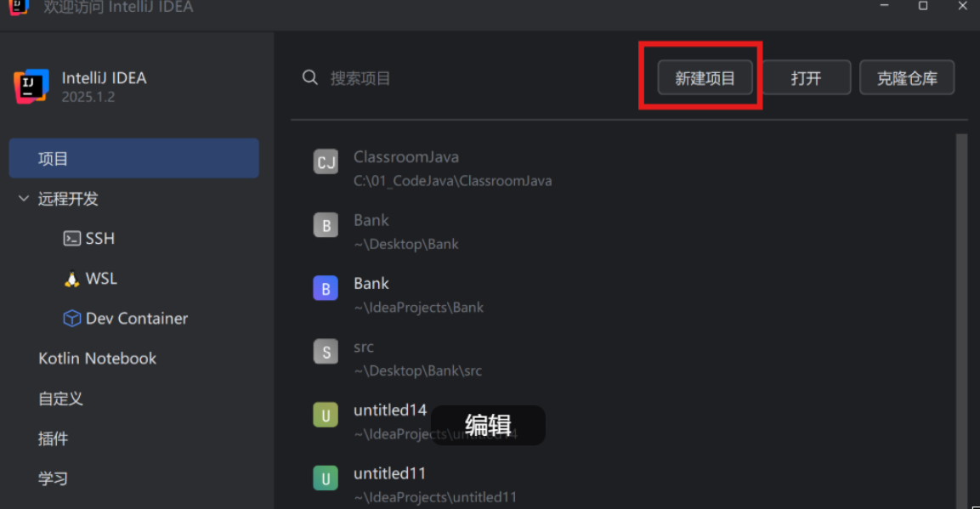Click the S icon for src project
Image resolution: width=980 pixels, height=509 pixels.
pos(326,352)
